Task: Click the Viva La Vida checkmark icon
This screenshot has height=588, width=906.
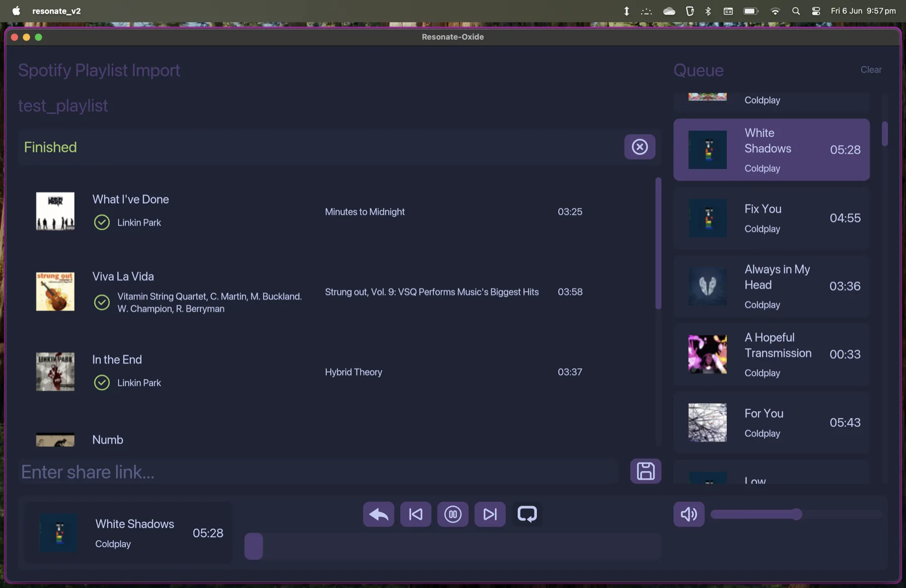Action: (x=102, y=302)
